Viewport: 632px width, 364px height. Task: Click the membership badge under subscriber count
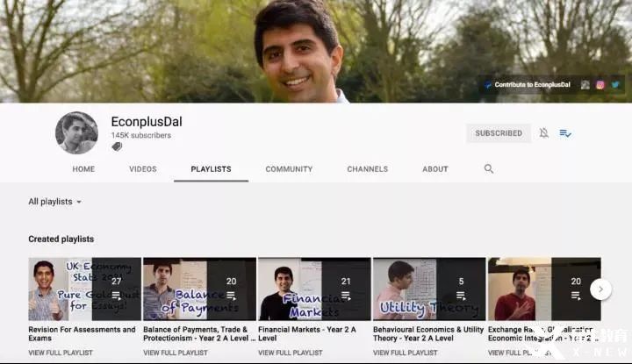coord(117,146)
